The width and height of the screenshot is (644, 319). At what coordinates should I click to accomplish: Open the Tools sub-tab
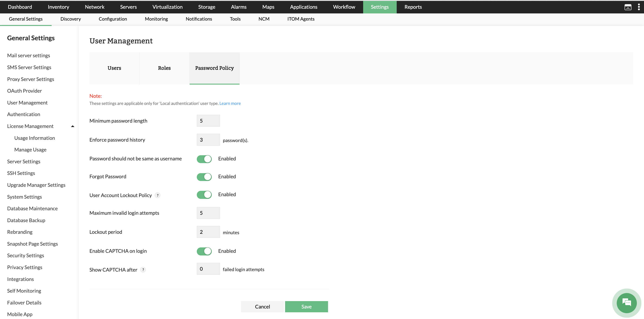[x=235, y=19]
